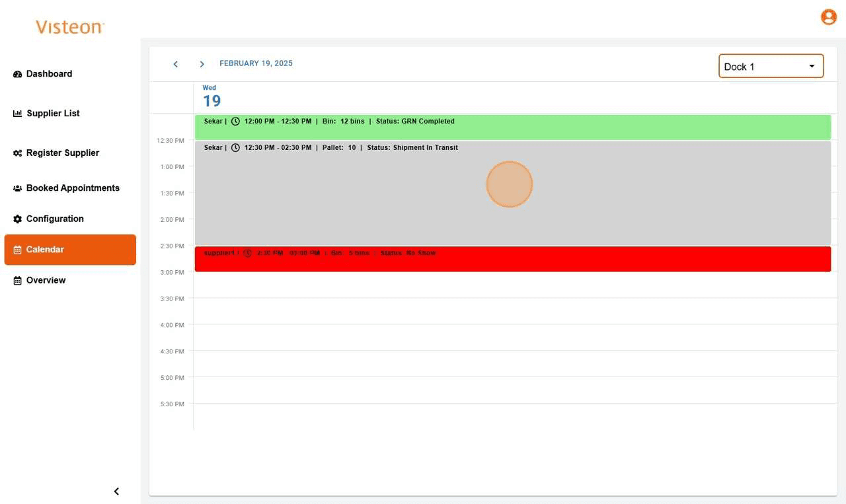Click the 12:30 PM time label
This screenshot has width=846, height=504.
coord(171,141)
